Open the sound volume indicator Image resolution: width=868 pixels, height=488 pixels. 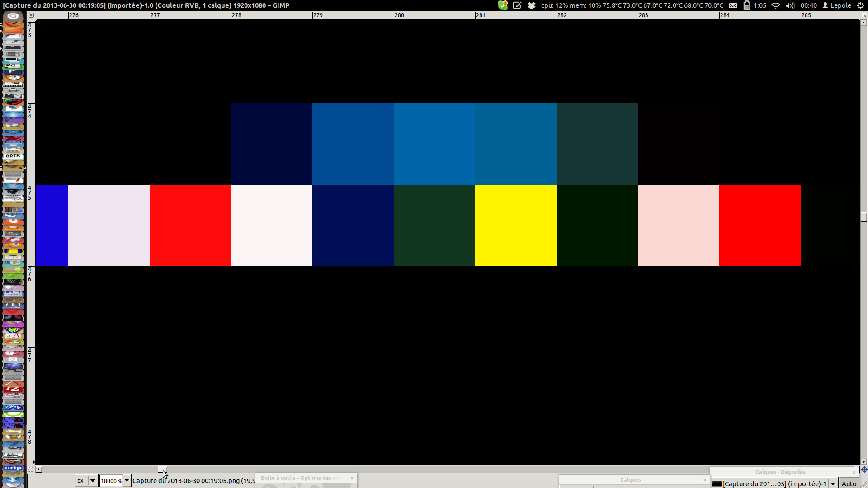click(x=790, y=5)
